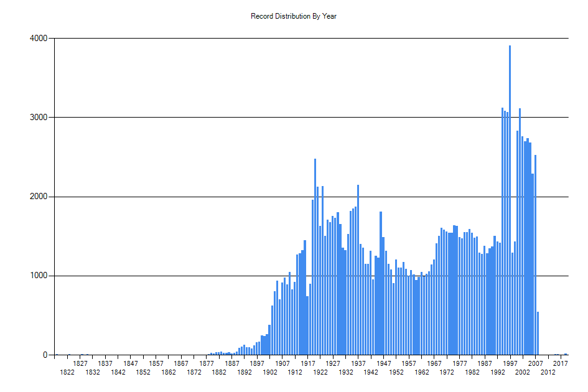Click the 1827 x-axis label

point(80,363)
